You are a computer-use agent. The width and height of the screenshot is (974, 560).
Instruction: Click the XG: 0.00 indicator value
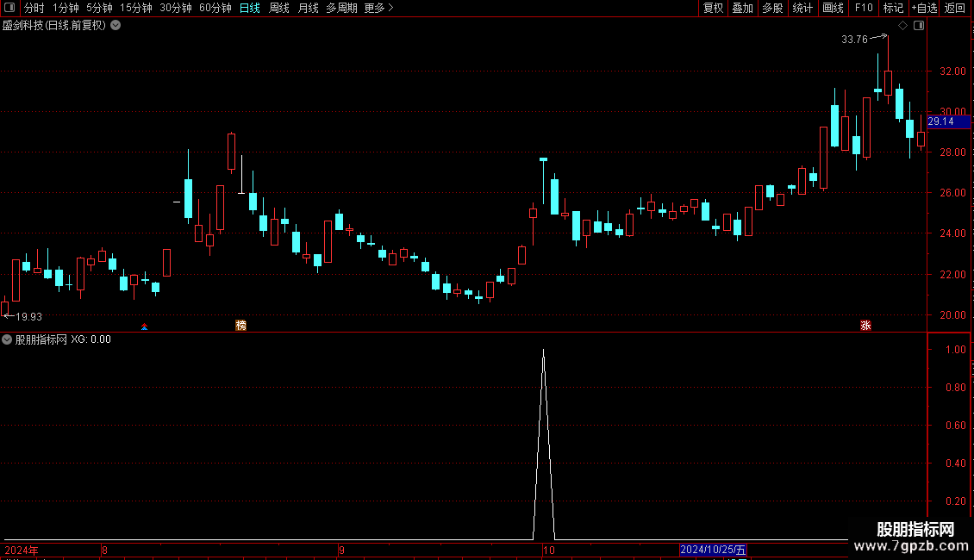(91, 339)
